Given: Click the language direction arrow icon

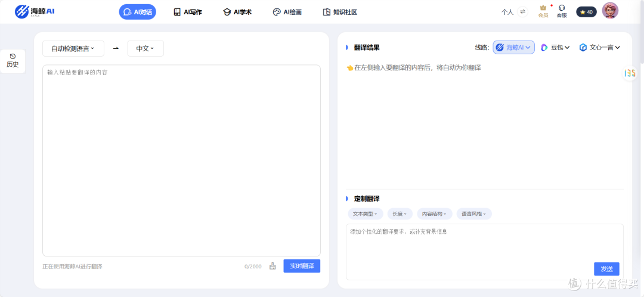Looking at the screenshot, I should 116,48.
